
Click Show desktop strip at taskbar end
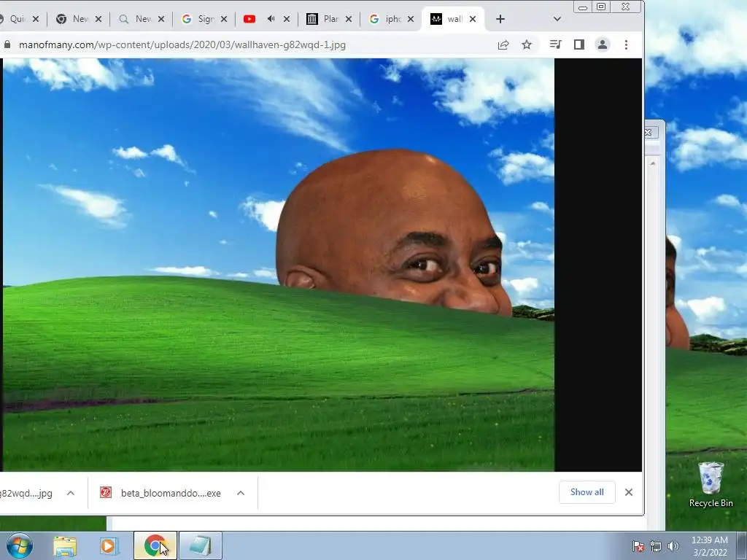742,545
